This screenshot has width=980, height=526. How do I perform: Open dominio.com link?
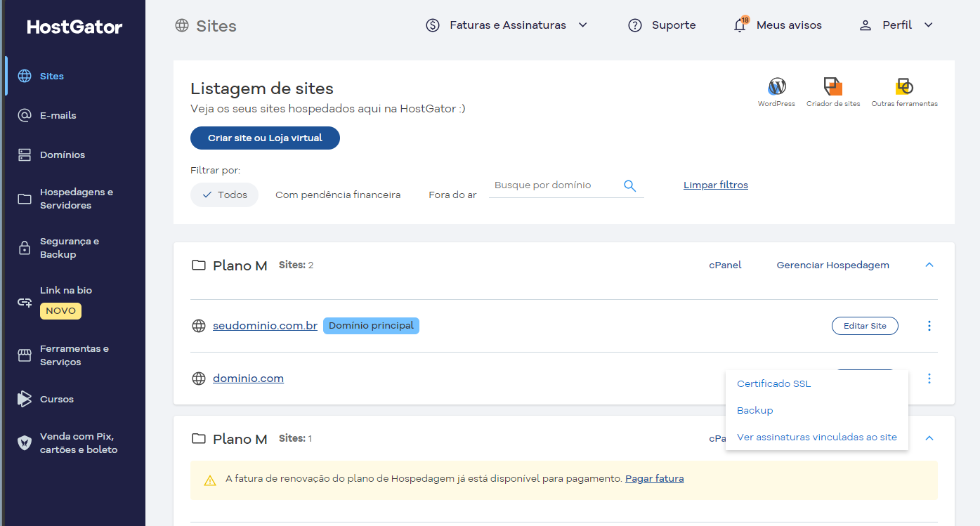[248, 379]
